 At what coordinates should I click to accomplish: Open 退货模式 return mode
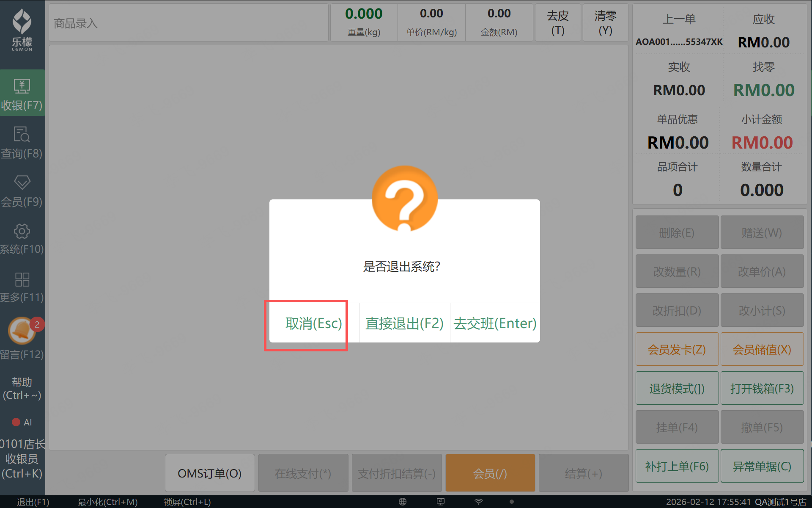click(x=677, y=388)
